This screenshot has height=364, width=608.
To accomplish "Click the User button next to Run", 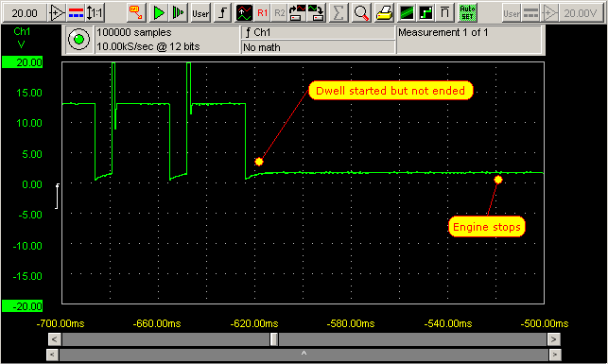I will (x=200, y=13).
